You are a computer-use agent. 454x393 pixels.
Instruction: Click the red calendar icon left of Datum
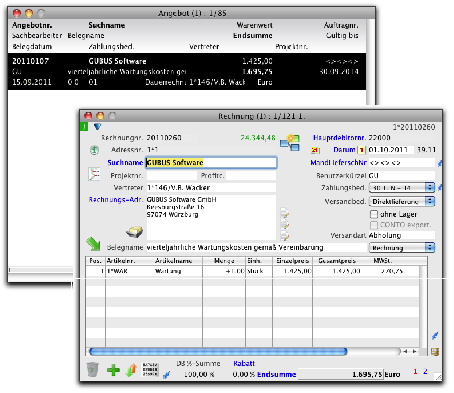point(316,150)
